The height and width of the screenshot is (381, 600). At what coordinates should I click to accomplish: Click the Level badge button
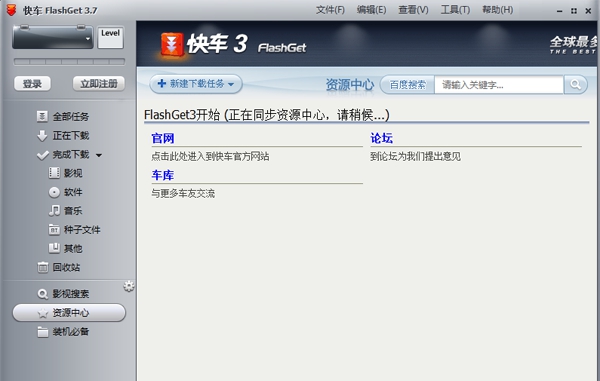110,37
